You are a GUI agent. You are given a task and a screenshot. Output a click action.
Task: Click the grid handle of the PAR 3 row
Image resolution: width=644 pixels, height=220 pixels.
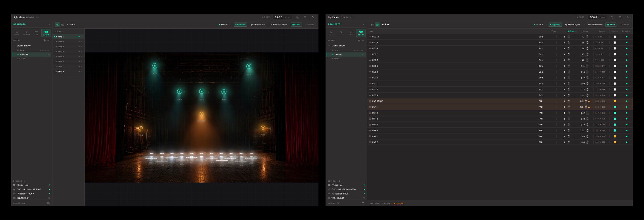(370, 119)
